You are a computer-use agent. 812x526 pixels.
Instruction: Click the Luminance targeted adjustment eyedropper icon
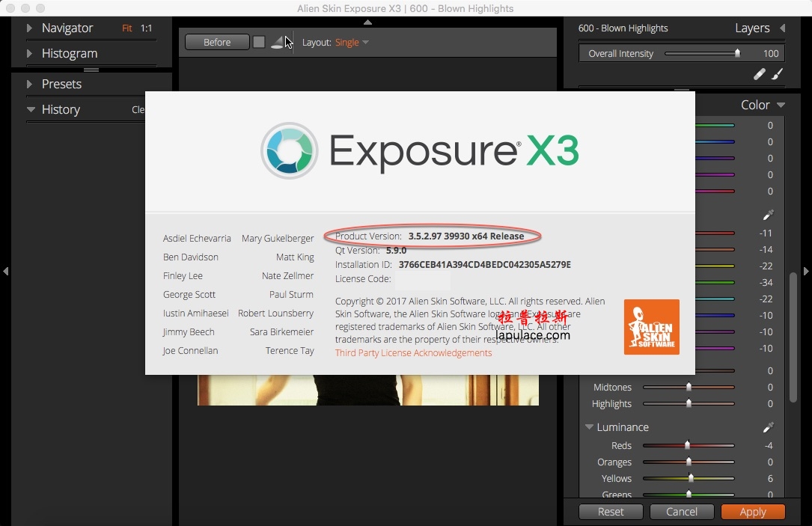click(x=768, y=427)
